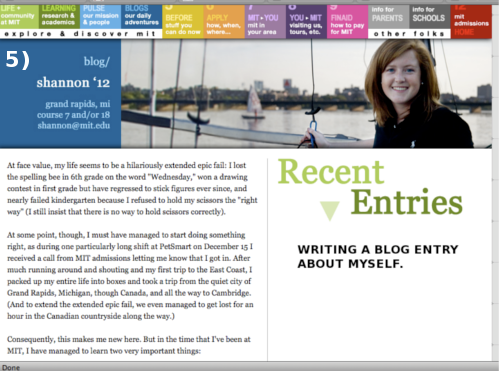499x371 pixels.
Task: Click the shannon@mit.edu email link
Action: 74,126
